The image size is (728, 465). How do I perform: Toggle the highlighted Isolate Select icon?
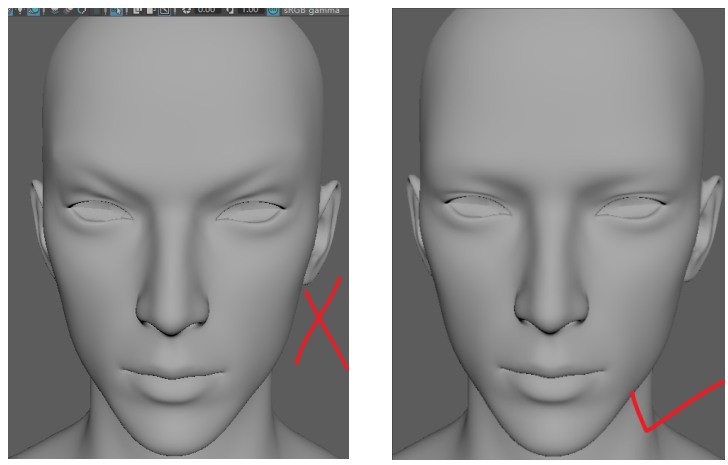[115, 11]
